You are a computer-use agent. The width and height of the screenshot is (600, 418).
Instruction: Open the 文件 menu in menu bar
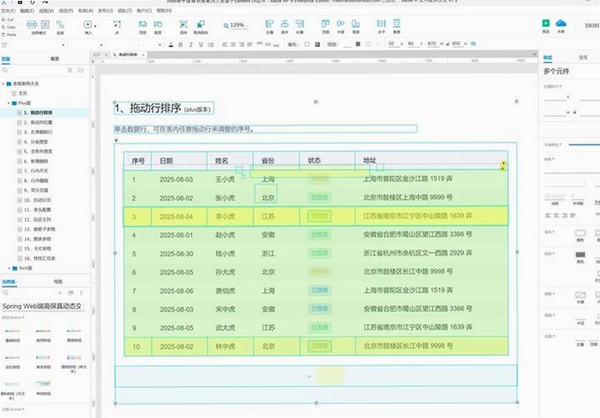click(x=8, y=11)
